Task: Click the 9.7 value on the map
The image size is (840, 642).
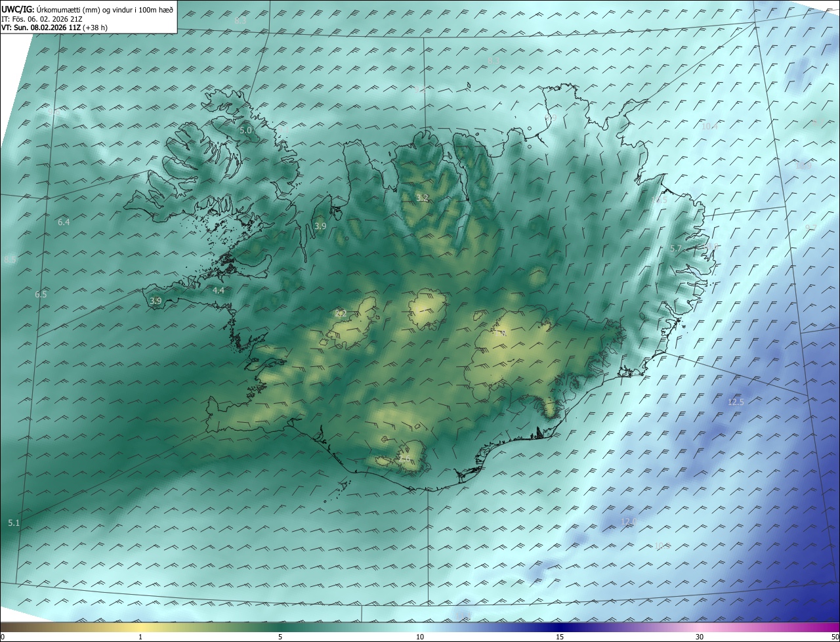Action: click(x=811, y=228)
